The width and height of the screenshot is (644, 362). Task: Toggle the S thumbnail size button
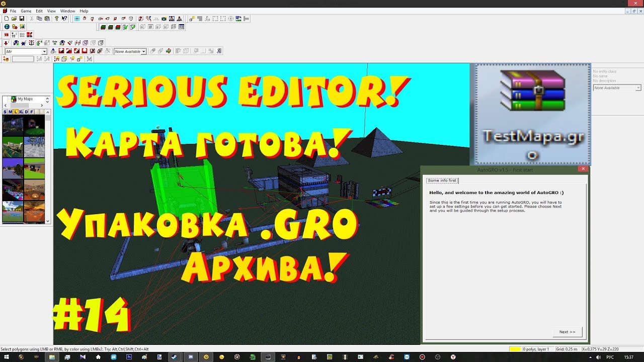(x=5, y=112)
